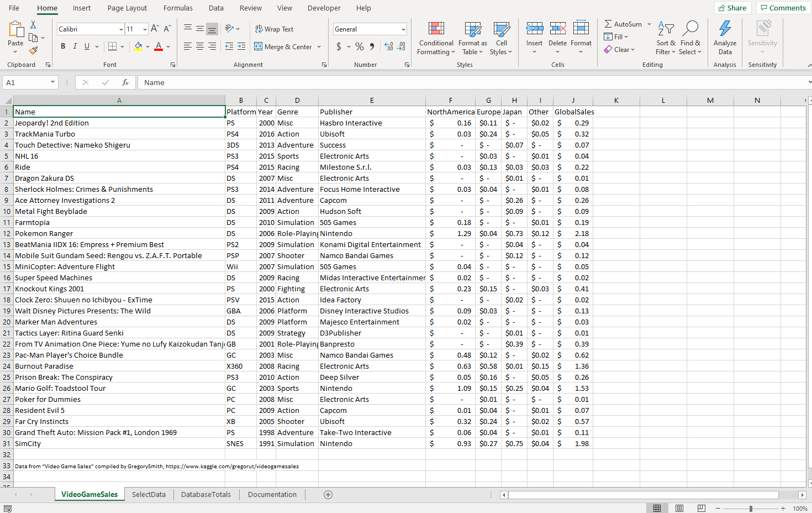Open the General number format dropdown
Viewport: 812px width, 513px height.
point(403,29)
